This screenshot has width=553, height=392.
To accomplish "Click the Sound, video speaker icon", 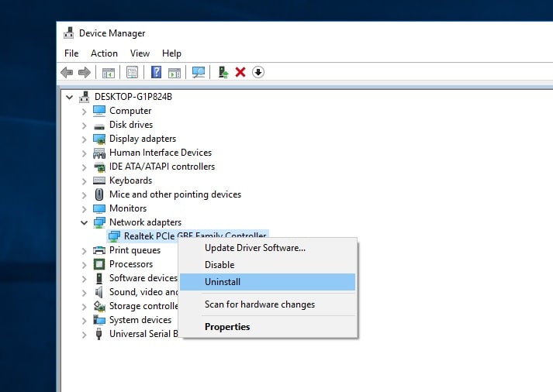I will point(99,292).
